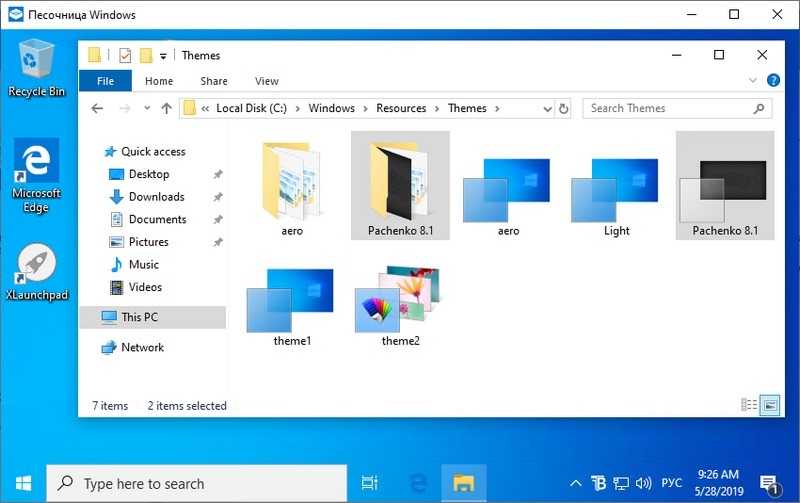Open the Explorer help icon
Image resolution: width=800 pixels, height=503 pixels.
(x=773, y=80)
